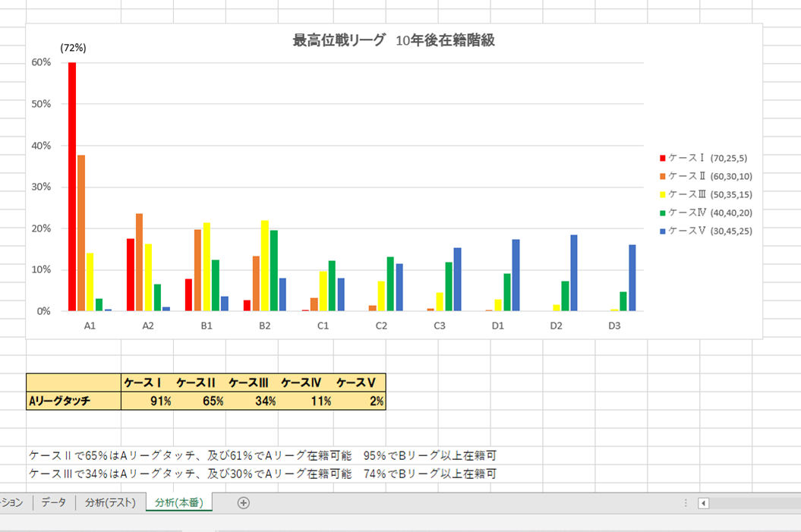801x532 pixels.
Task: Select table header cell ケースⅢ
Action: point(252,382)
